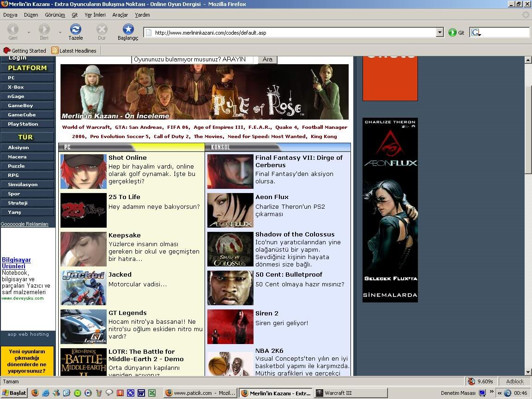
Task: Select X-Box in the platform sidebar
Action: 27,87
